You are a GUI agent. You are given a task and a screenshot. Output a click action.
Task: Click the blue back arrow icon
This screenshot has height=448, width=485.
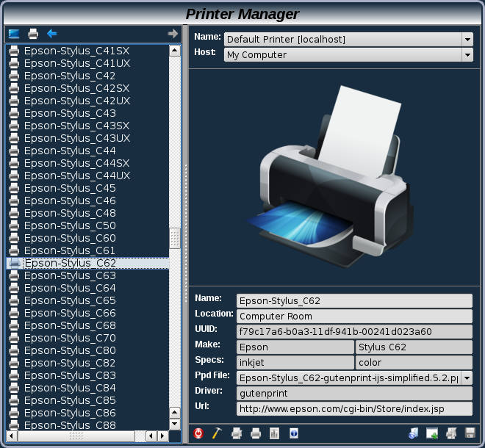[x=52, y=33]
